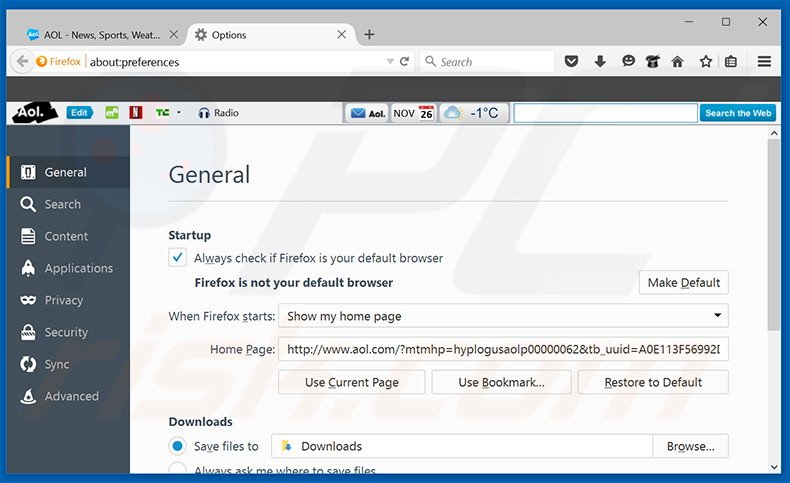Open the Firefox hamburger menu
The image size is (790, 483).
click(x=764, y=61)
